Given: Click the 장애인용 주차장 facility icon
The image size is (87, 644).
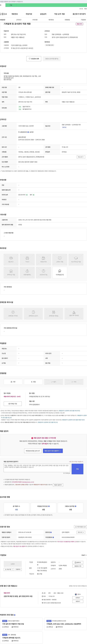Looking at the screenshot, I should click(13, 314).
